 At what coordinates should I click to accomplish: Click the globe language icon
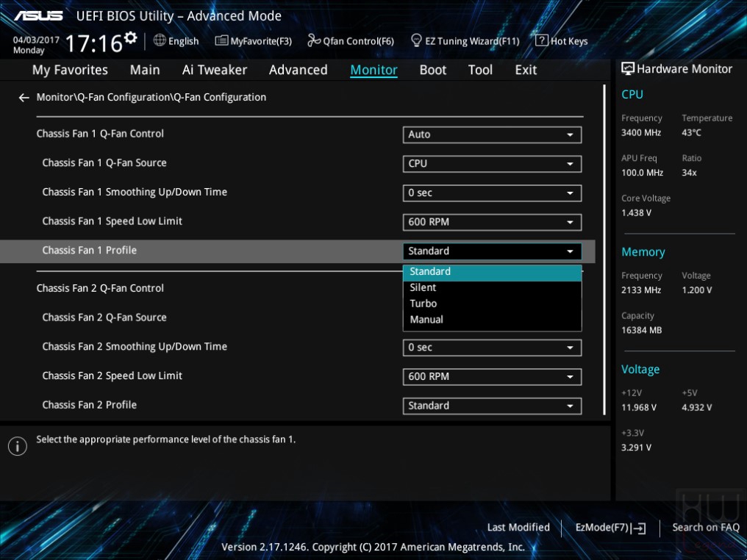(x=160, y=40)
